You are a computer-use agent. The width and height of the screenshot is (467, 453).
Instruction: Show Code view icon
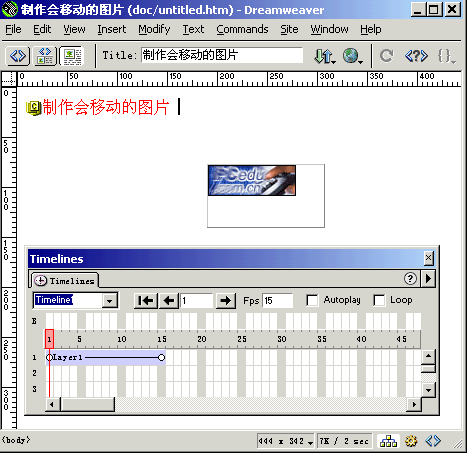tap(18, 56)
